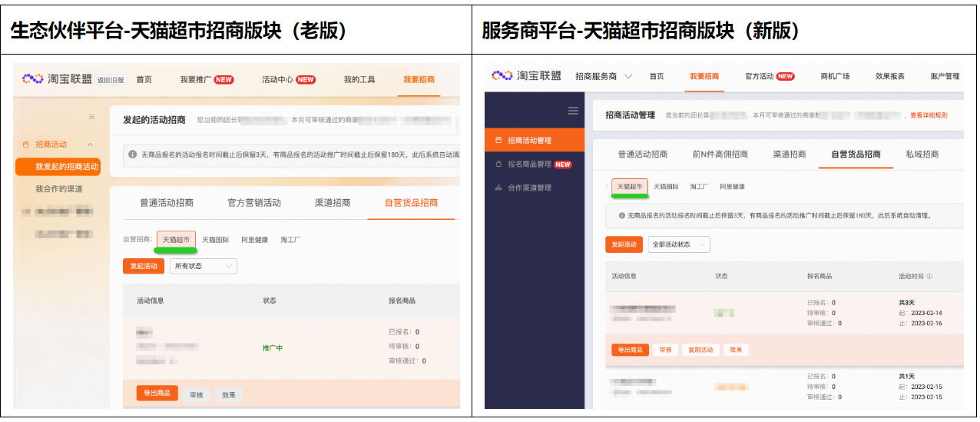980x422 pixels.
Task: Switch to 普通活动招商 tab in new version
Action: 643,155
